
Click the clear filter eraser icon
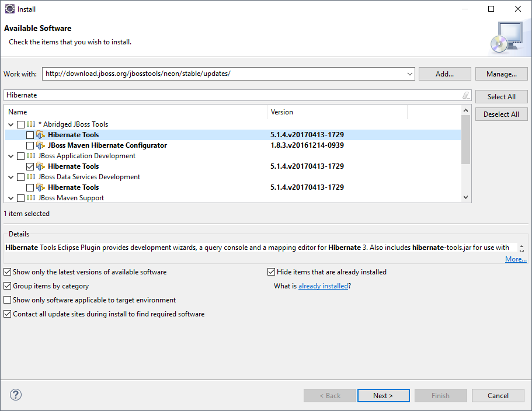[465, 95]
